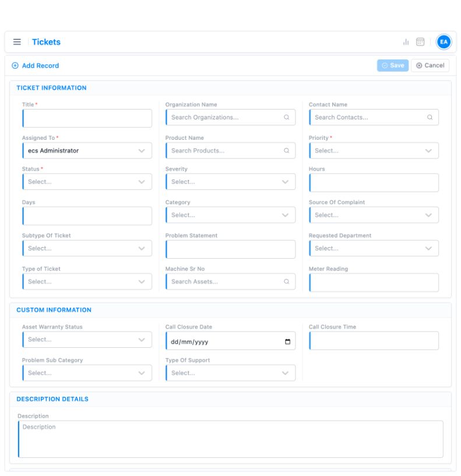Click the EA user avatar
The image size is (461, 476).
[444, 42]
